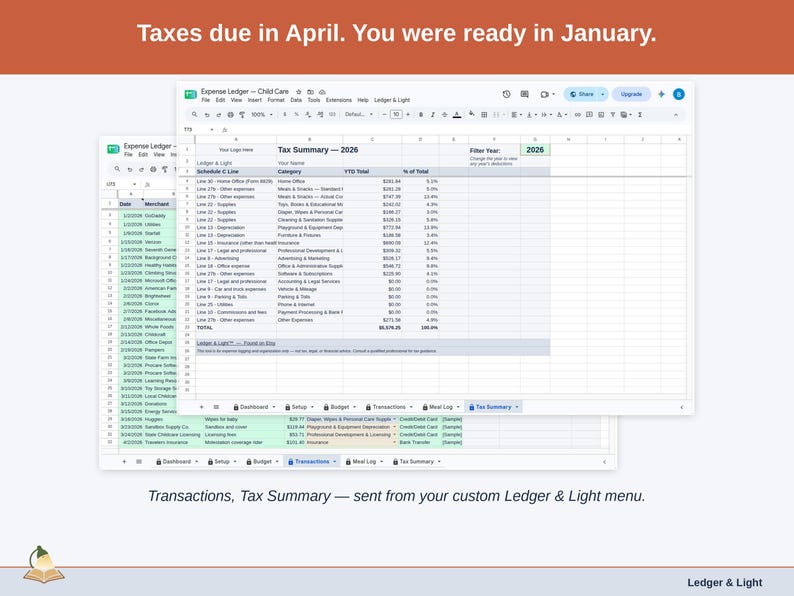The image size is (794, 596).
Task: Toggle strikethrough formatting
Action: 444,115
